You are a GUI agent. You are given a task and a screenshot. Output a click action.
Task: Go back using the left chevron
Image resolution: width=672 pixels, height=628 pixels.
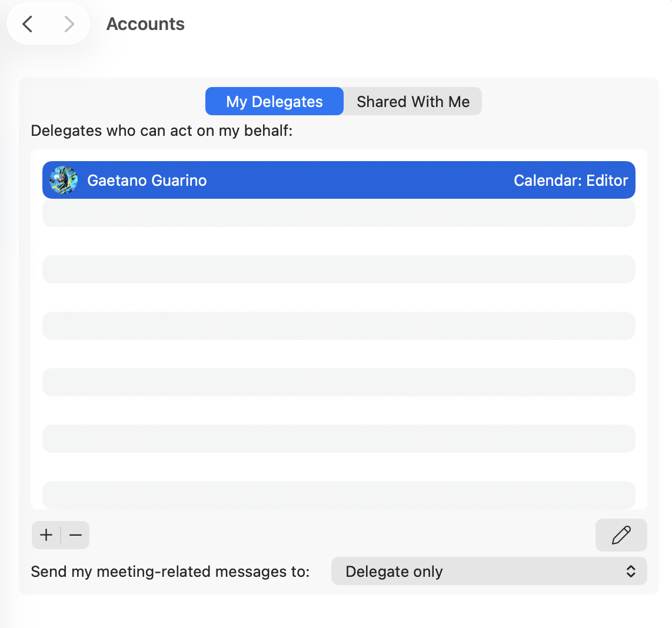[x=28, y=24]
